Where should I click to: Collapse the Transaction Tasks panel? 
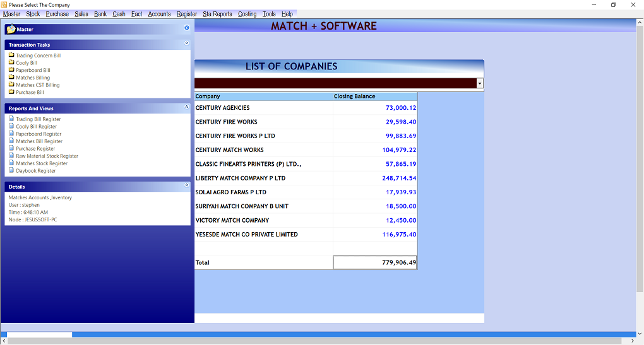(x=186, y=44)
